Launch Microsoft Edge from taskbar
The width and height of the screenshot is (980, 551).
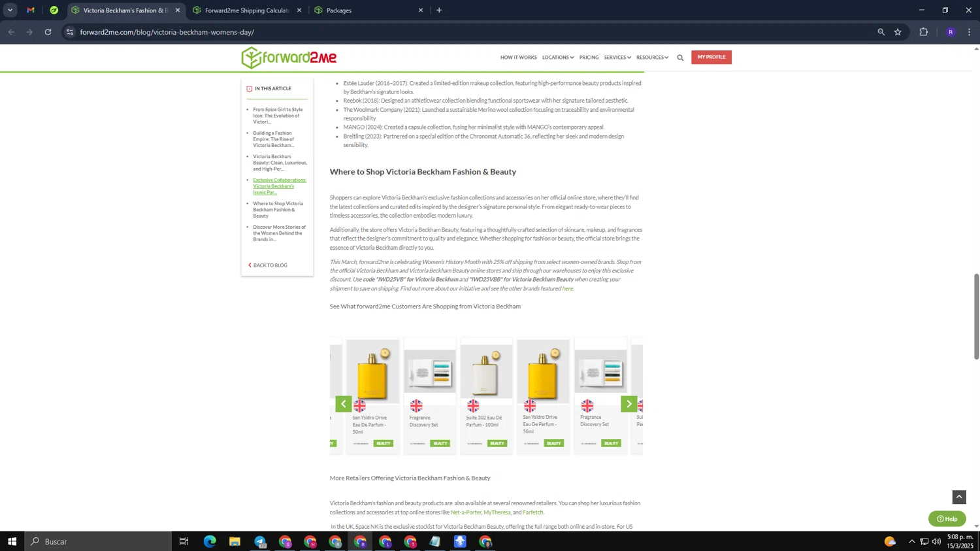pos(210,541)
